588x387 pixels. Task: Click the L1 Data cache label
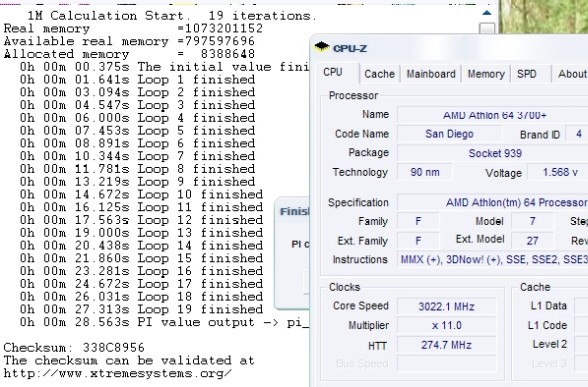pos(548,306)
